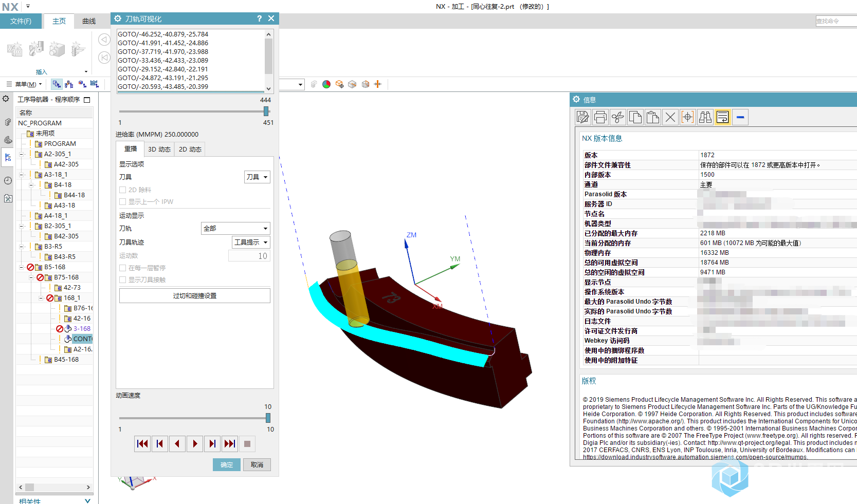The width and height of the screenshot is (857, 504).
Task: Collapse the B75-168 tree node
Action: 31,277
